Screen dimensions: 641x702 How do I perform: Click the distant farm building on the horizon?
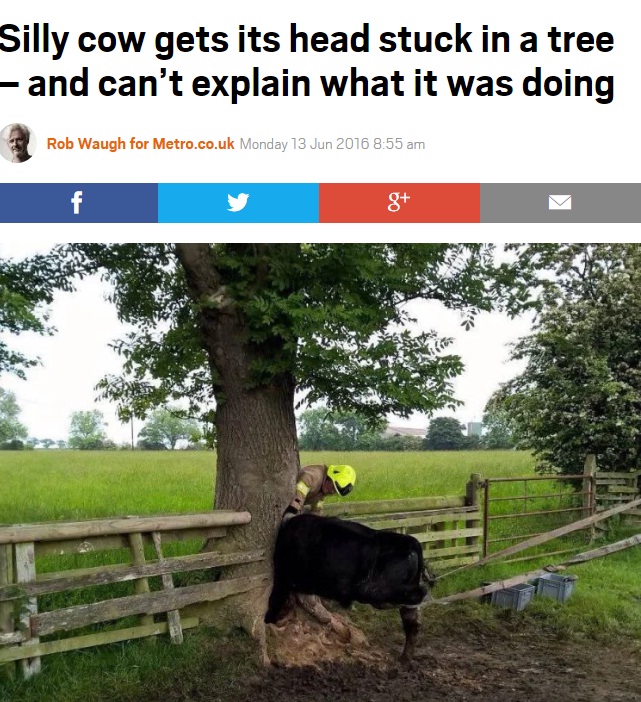point(405,432)
